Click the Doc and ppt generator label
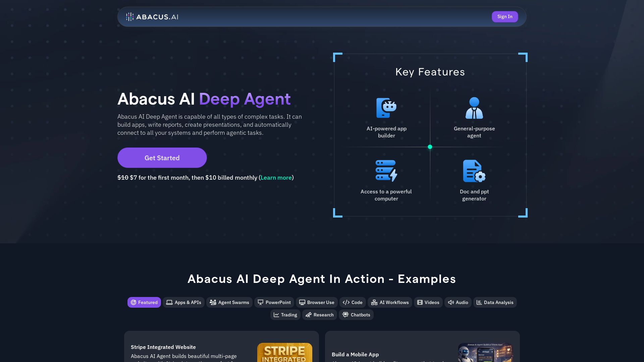 (474, 195)
